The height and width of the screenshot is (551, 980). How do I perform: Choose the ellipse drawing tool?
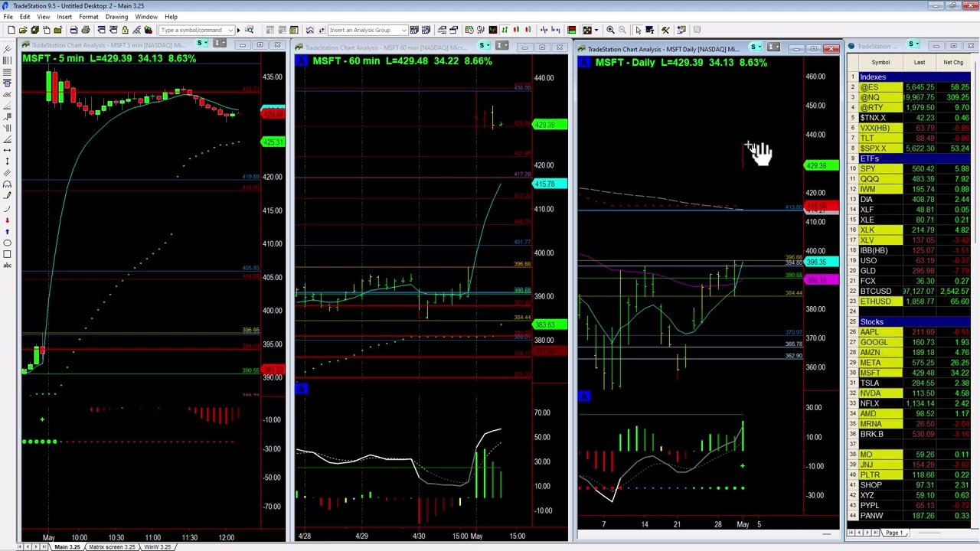(8, 243)
